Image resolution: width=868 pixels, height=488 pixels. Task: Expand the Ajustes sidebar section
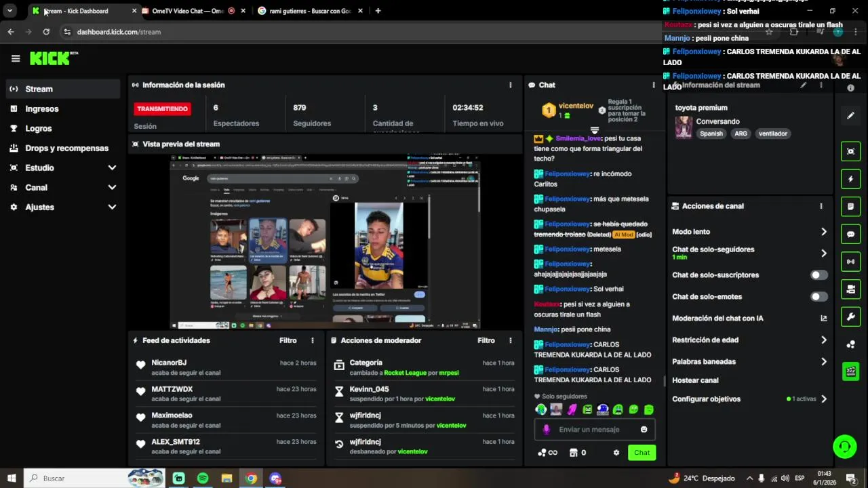pyautogui.click(x=62, y=207)
